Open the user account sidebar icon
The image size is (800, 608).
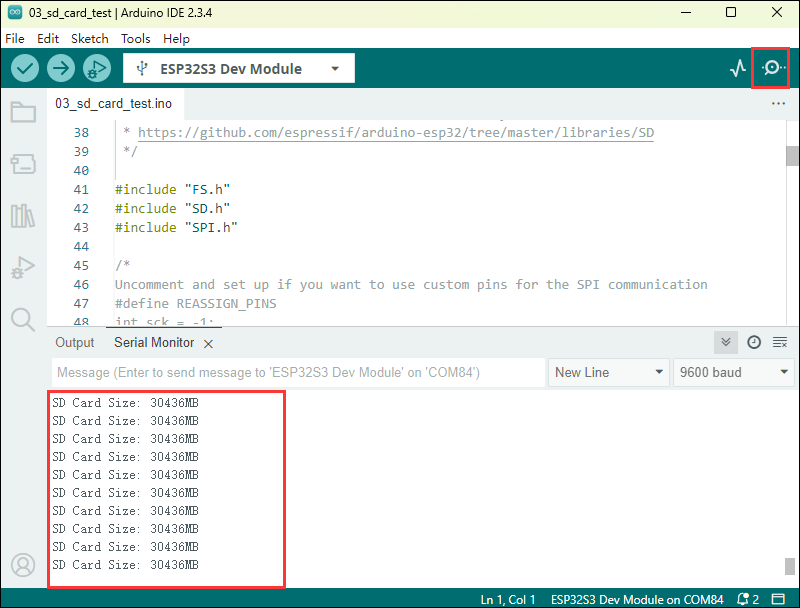[23, 565]
